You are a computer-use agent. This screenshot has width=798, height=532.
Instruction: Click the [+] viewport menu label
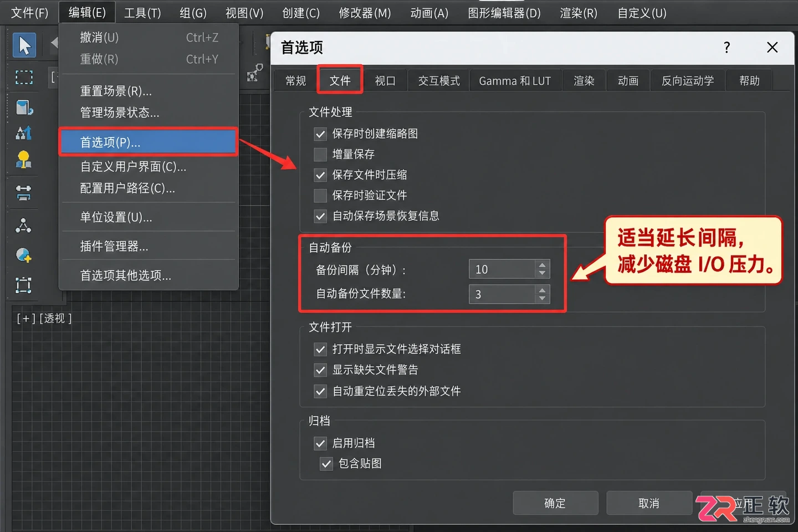26,319
